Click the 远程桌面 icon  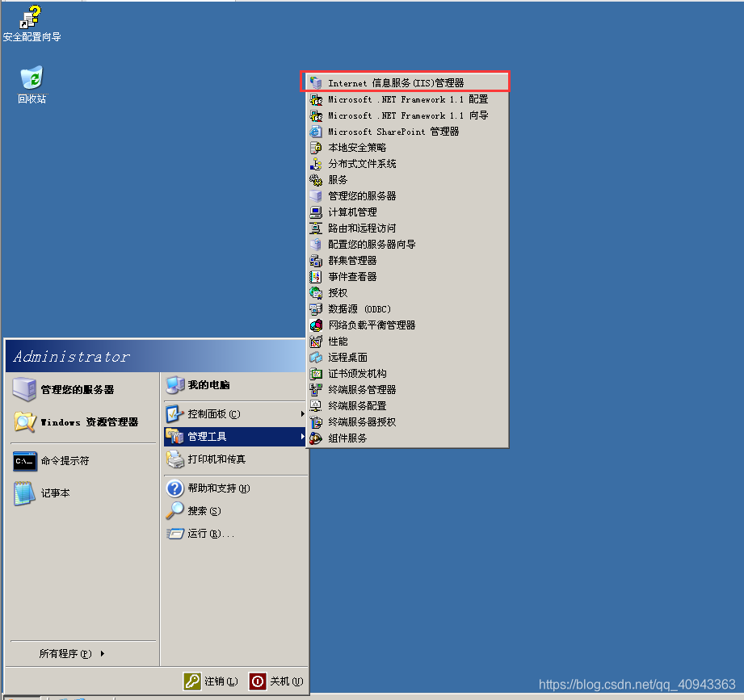coord(316,357)
